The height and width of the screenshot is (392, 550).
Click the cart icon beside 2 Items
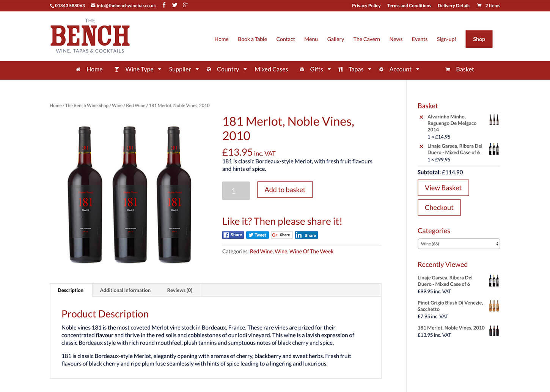coord(479,5)
